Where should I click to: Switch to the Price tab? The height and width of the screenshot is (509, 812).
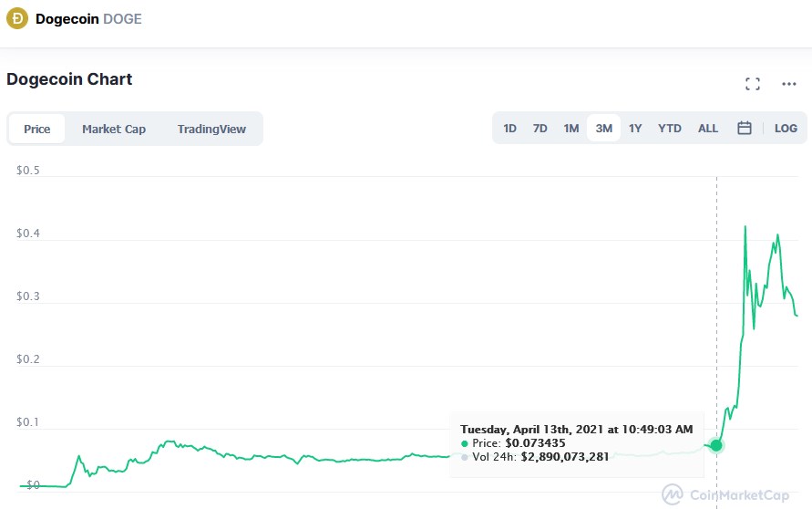[36, 129]
